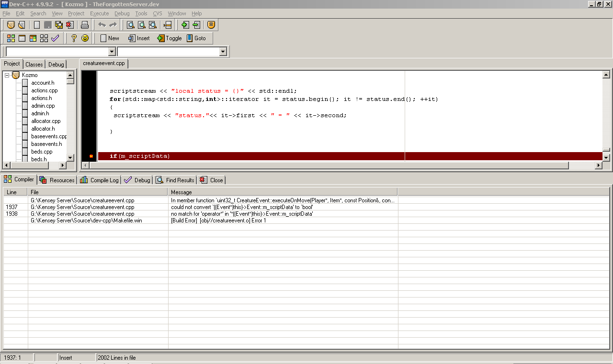The width and height of the screenshot is (613, 364).
Task: Open the Tools menu
Action: pyautogui.click(x=141, y=13)
